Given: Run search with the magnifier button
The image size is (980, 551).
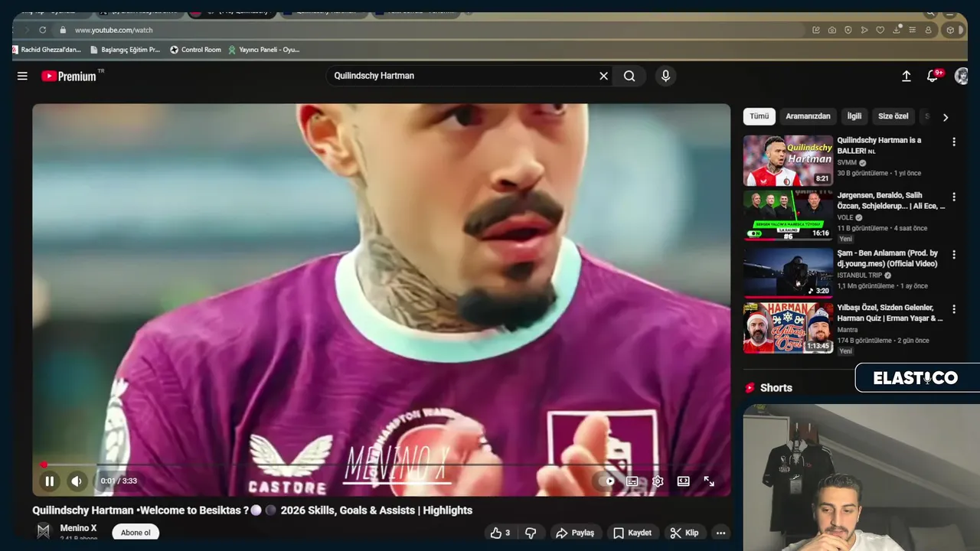Looking at the screenshot, I should (x=629, y=76).
